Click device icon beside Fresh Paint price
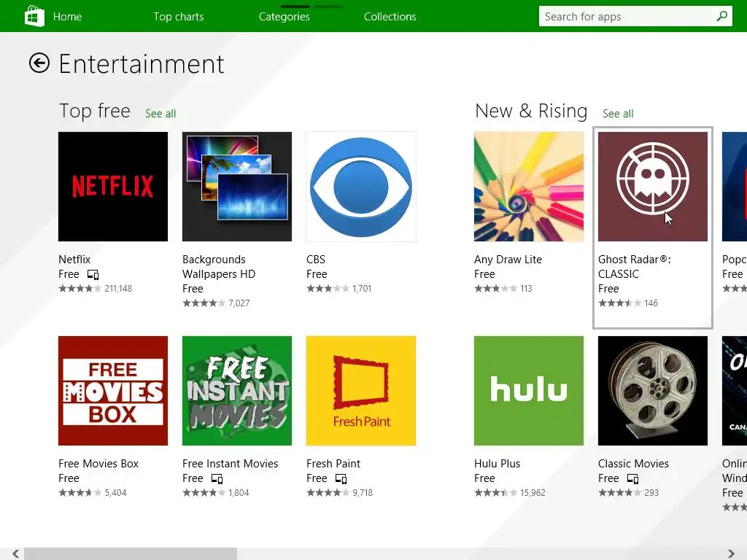747x560 pixels. [x=341, y=478]
